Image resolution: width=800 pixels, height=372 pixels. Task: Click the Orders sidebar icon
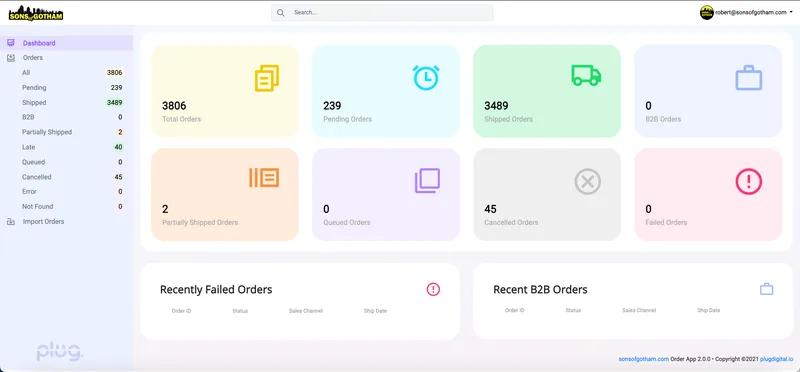(x=11, y=58)
